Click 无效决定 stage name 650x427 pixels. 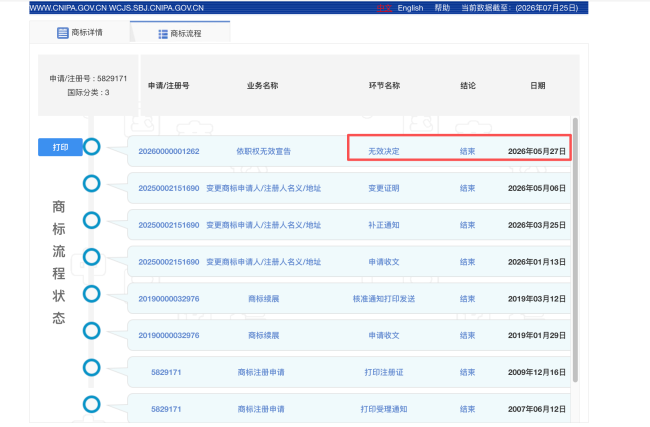[384, 151]
